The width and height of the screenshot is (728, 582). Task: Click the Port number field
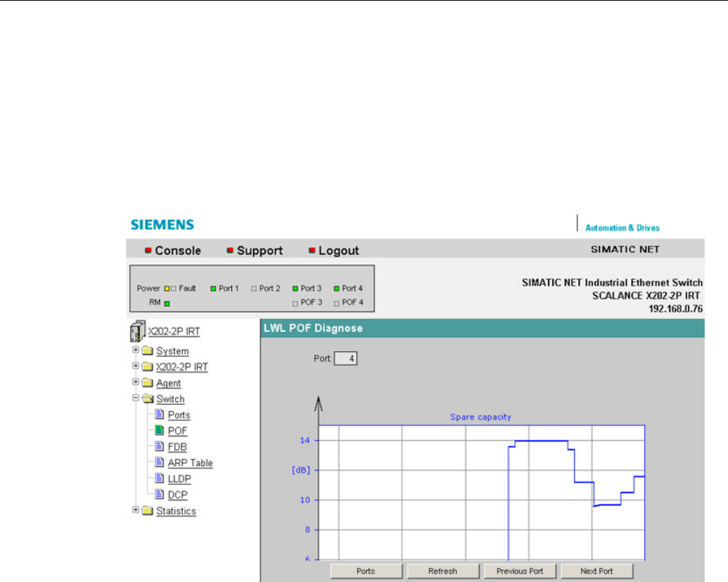click(x=345, y=358)
